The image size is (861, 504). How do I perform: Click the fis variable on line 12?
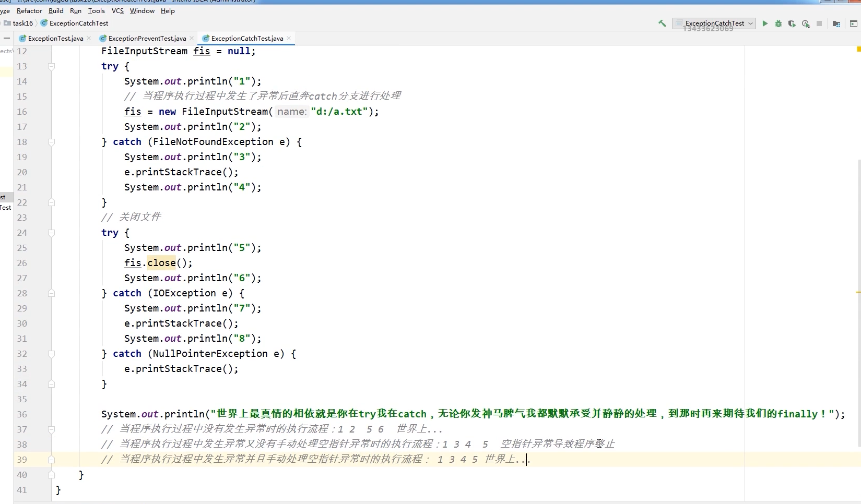pos(202,51)
